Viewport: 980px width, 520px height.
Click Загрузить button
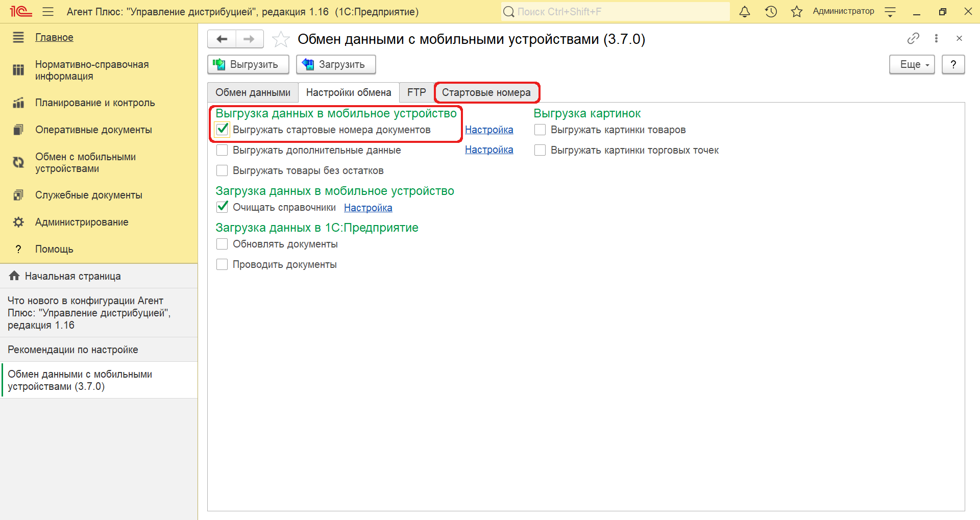(x=336, y=64)
